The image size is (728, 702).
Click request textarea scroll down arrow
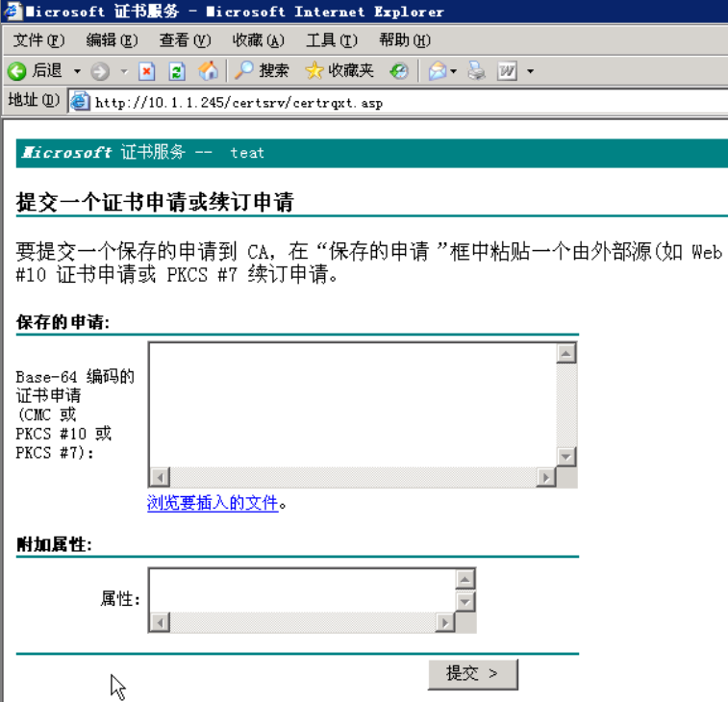566,457
